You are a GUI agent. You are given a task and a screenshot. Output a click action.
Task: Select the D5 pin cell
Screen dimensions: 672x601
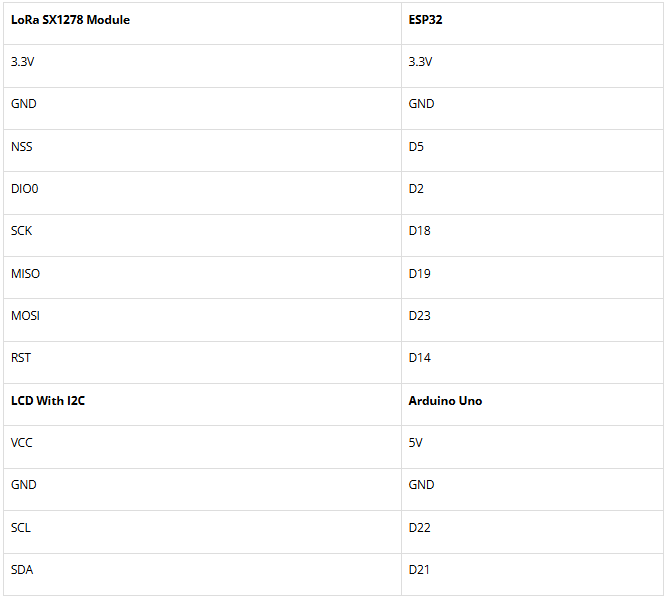[x=416, y=147]
